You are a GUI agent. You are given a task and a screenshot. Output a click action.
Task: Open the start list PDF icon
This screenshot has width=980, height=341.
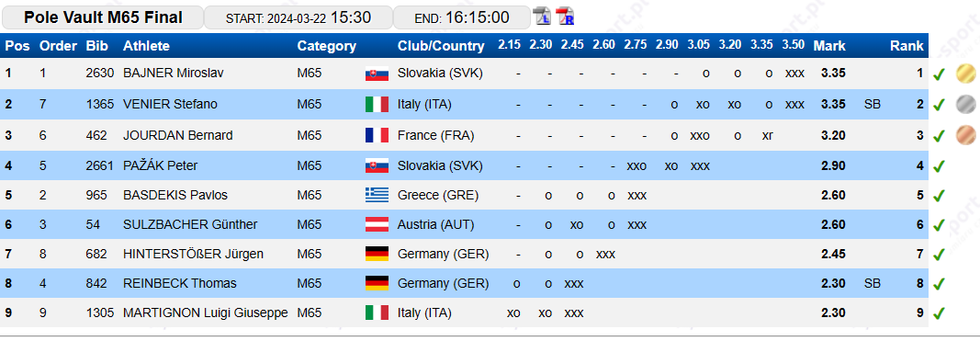pos(542,17)
